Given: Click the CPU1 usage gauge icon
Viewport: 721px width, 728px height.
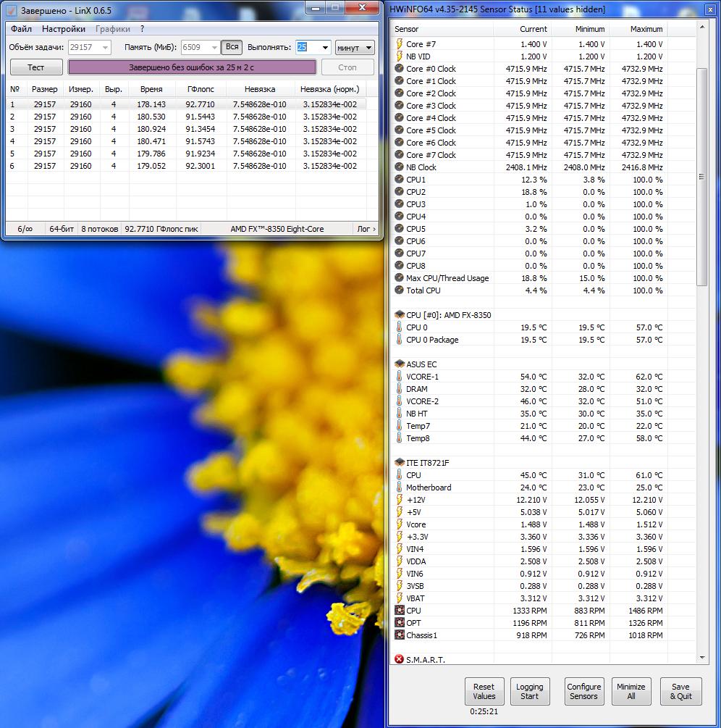Looking at the screenshot, I should pos(399,179).
